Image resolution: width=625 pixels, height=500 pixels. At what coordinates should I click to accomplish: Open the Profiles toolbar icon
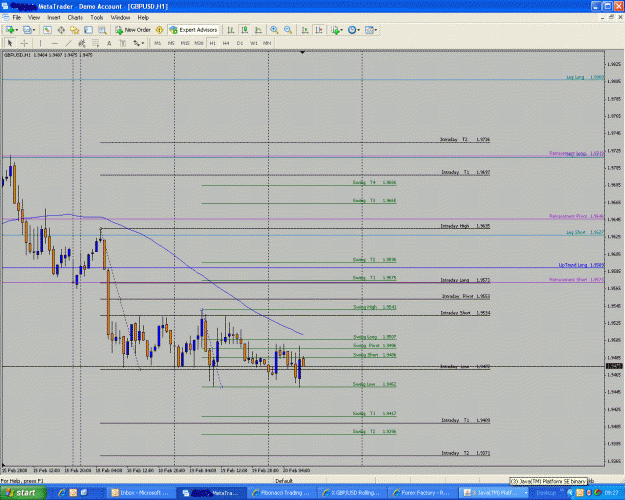tap(29, 30)
